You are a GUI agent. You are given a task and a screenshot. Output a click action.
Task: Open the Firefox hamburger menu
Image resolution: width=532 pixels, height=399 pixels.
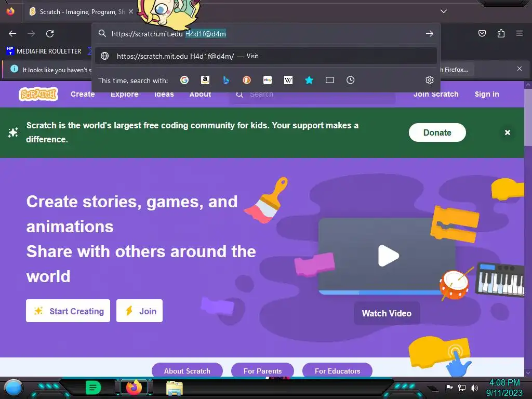[x=520, y=33]
